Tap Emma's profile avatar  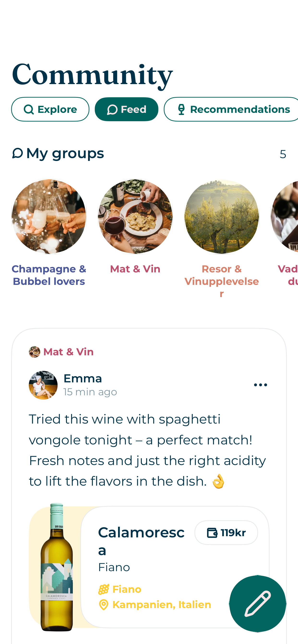pos(43,385)
